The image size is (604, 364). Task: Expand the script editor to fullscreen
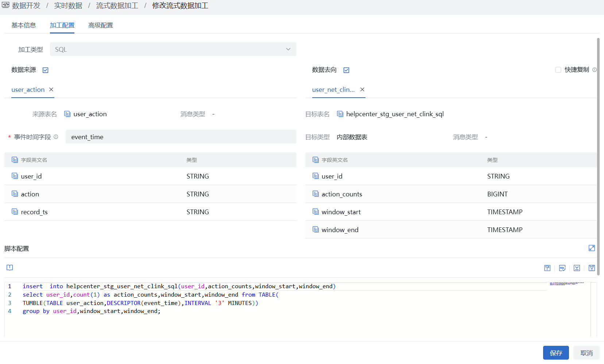pos(592,248)
